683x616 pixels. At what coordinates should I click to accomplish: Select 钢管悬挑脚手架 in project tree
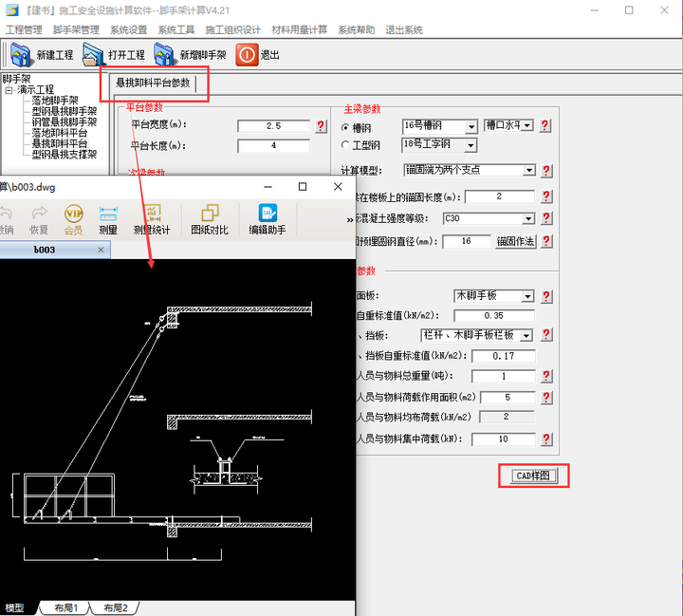point(65,121)
